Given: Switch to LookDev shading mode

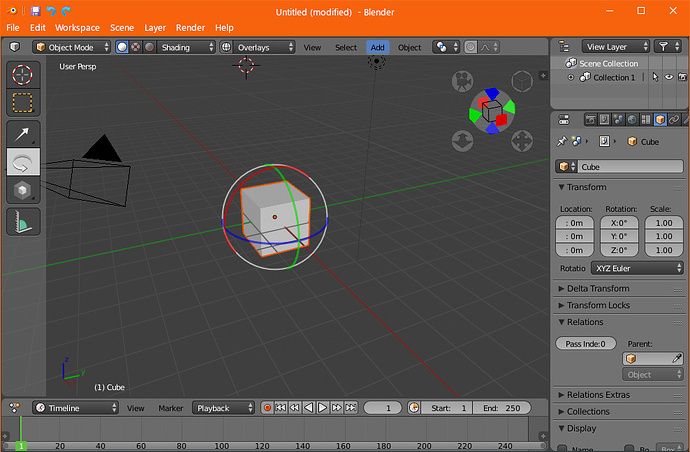Looking at the screenshot, I should 136,47.
